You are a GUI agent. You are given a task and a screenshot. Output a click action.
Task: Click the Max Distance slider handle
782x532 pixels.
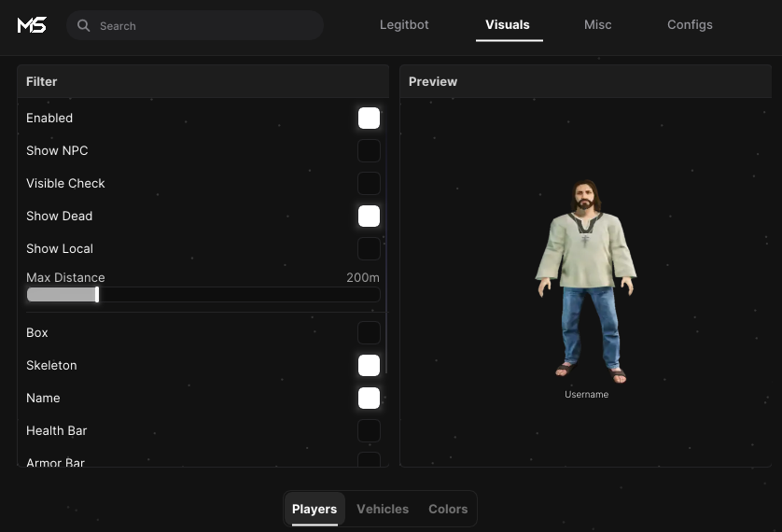coord(97,295)
